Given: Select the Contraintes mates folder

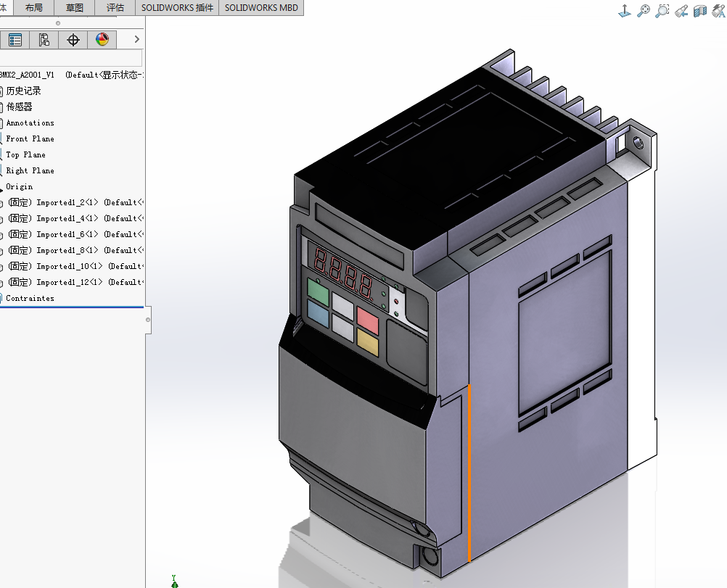Looking at the screenshot, I should point(30,298).
